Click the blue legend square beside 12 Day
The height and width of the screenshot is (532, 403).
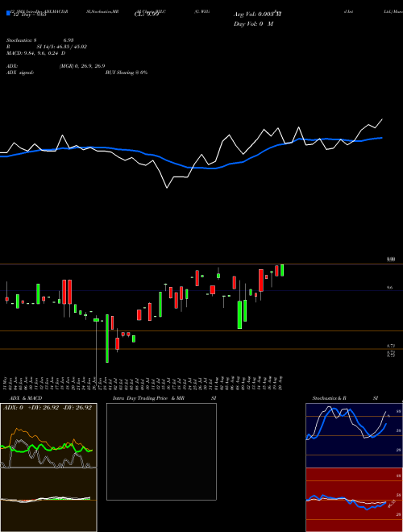tap(8, 14)
